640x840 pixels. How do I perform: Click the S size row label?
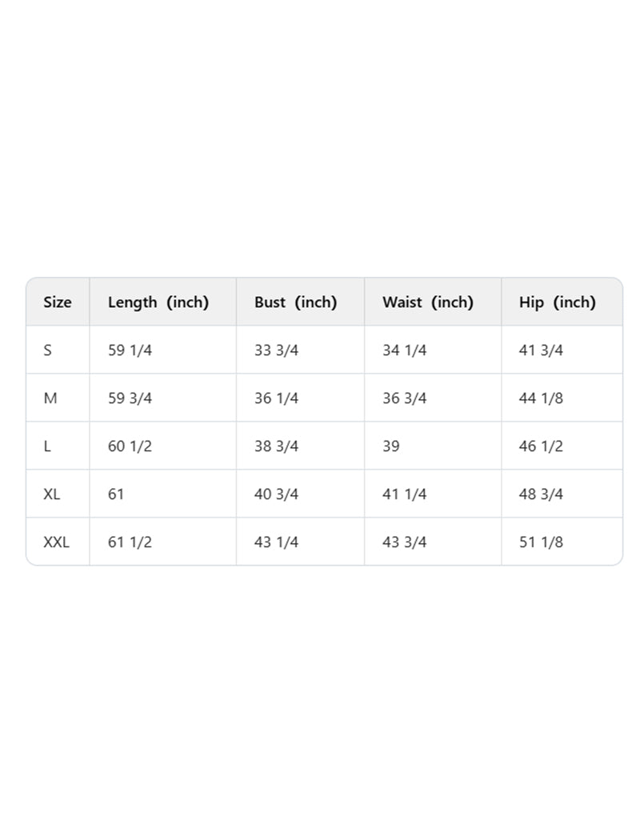point(48,350)
